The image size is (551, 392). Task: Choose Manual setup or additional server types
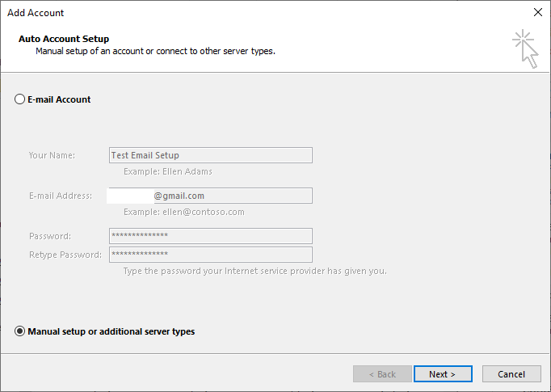[x=20, y=331]
